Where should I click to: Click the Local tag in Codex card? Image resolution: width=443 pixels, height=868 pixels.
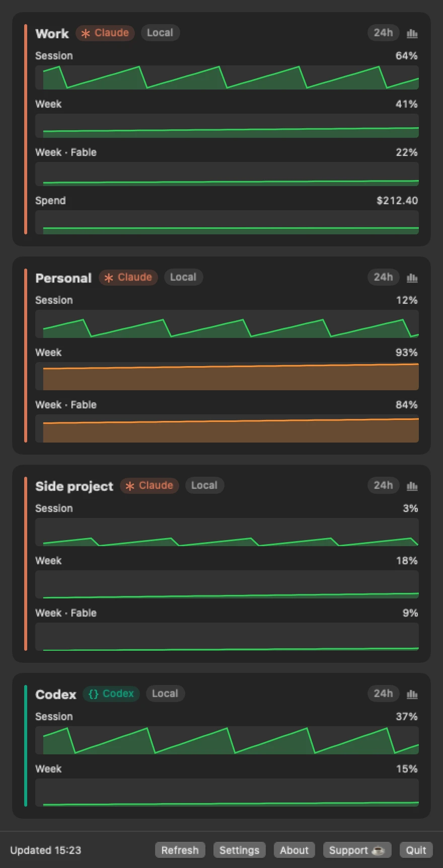(165, 693)
